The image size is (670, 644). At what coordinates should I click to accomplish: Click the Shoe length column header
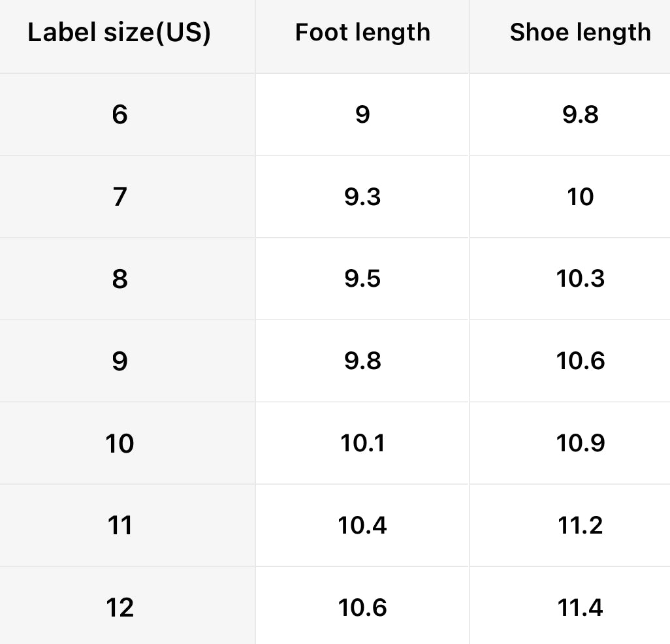[x=580, y=33]
